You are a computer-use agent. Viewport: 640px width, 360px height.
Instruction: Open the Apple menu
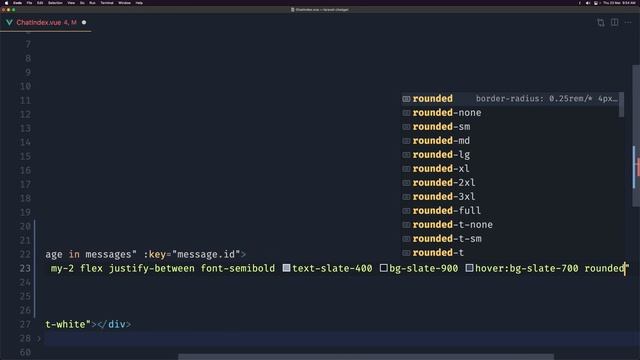click(6, 3)
